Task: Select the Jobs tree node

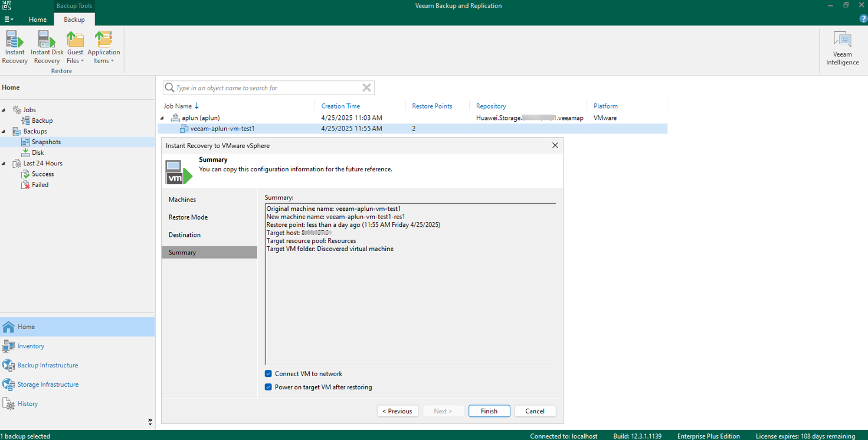Action: pyautogui.click(x=30, y=110)
